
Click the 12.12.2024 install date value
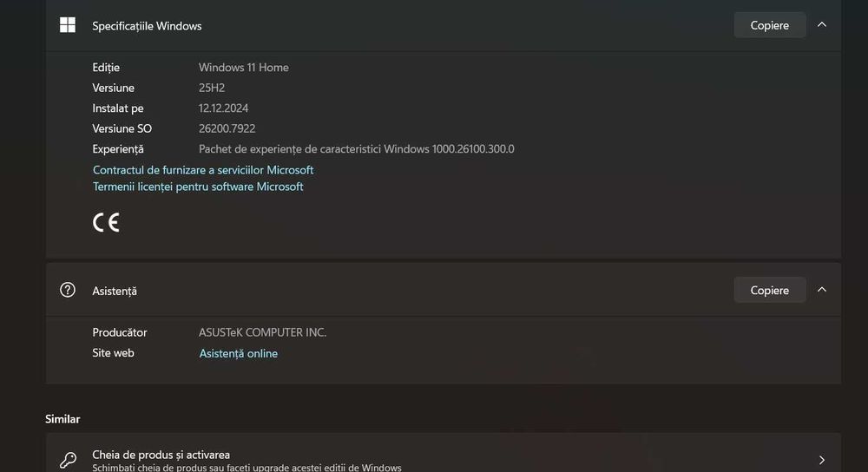223,108
